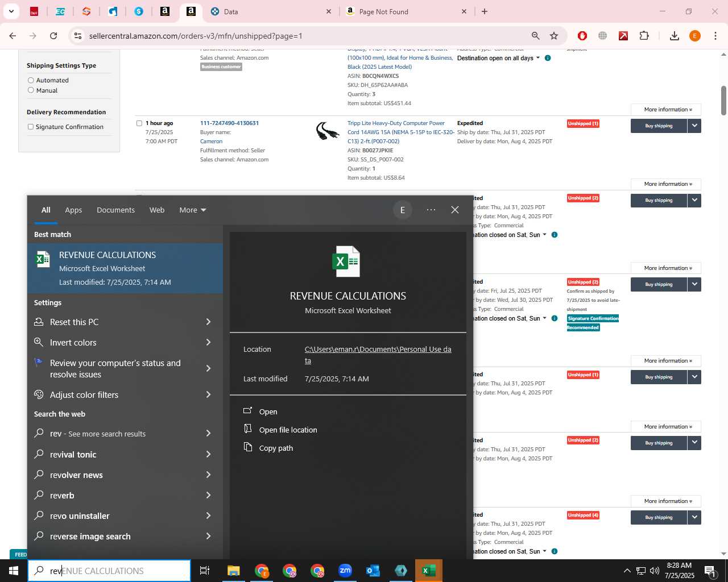Show hidden system tray icons
Viewport: 728px width, 582px height.
pos(627,571)
